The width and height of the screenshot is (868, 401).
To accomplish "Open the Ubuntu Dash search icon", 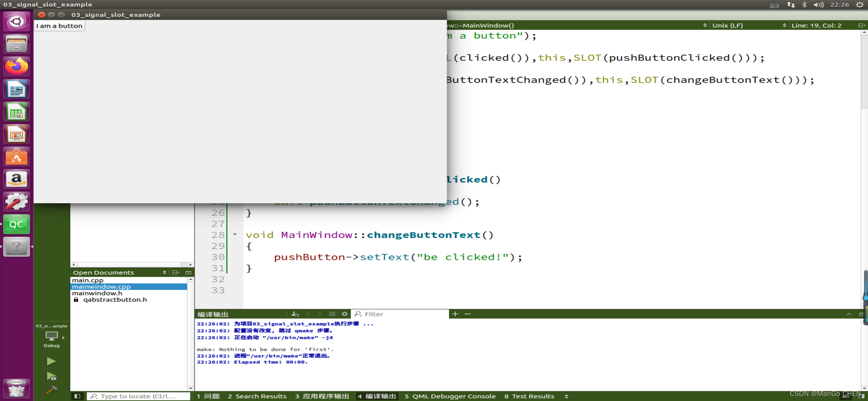I will pyautogui.click(x=16, y=21).
